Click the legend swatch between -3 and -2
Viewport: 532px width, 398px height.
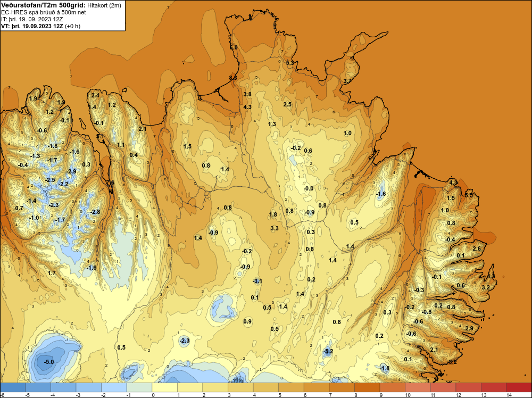pos(89,387)
